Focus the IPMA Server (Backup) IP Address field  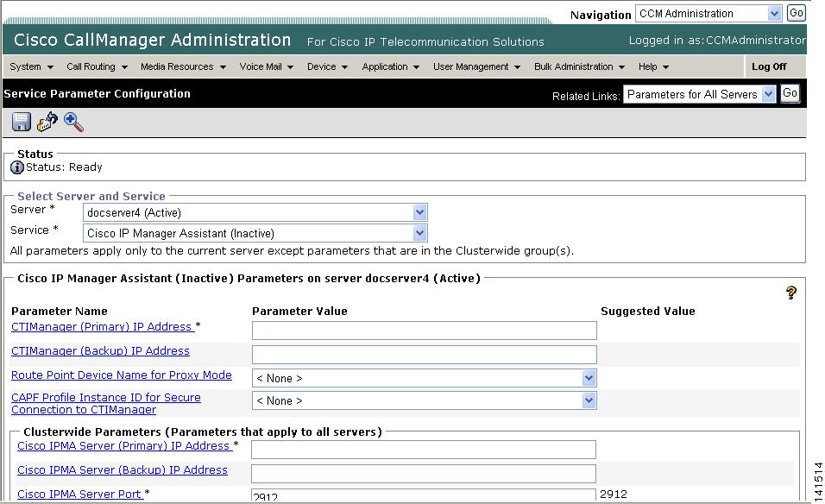[x=424, y=474]
